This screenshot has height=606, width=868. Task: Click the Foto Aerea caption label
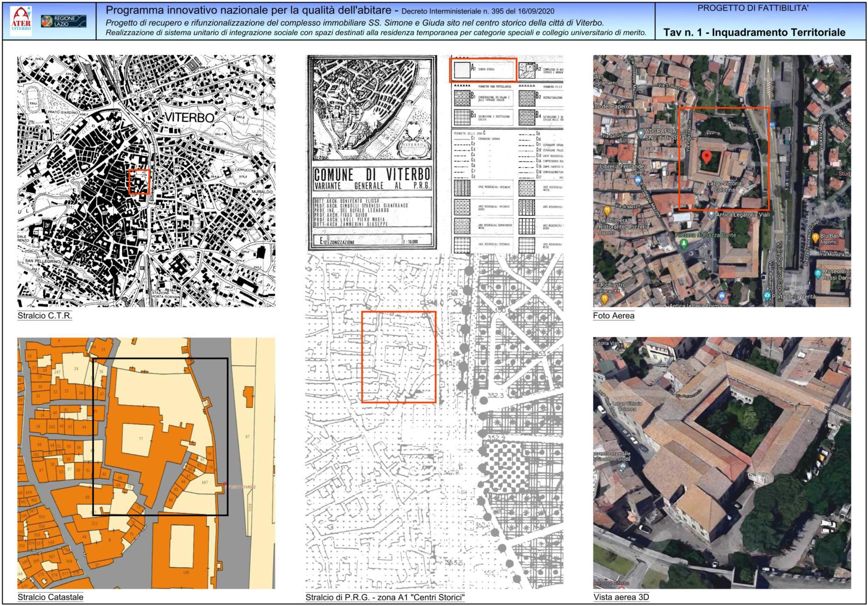(x=613, y=315)
